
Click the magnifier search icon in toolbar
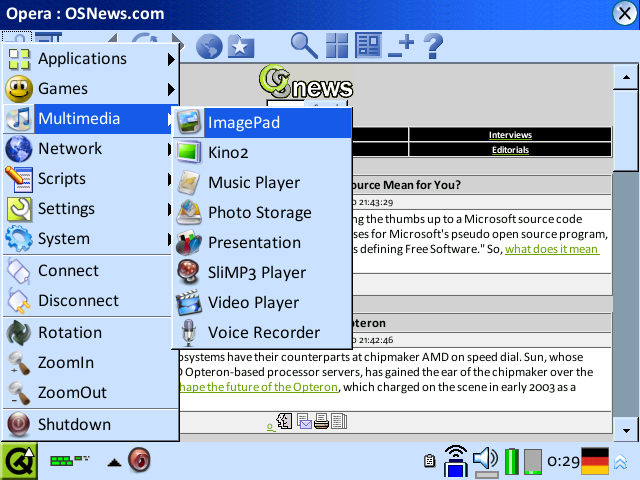pyautogui.click(x=304, y=46)
